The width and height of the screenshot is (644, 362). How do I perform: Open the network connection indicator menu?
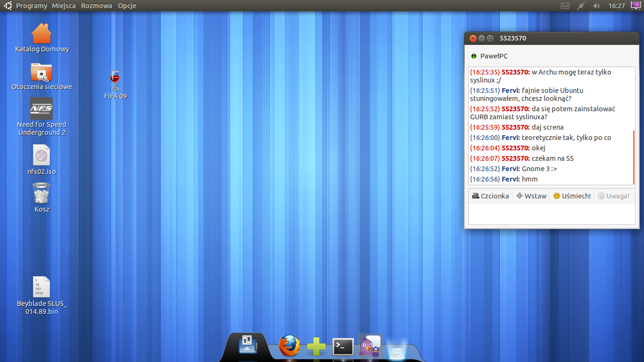click(581, 6)
